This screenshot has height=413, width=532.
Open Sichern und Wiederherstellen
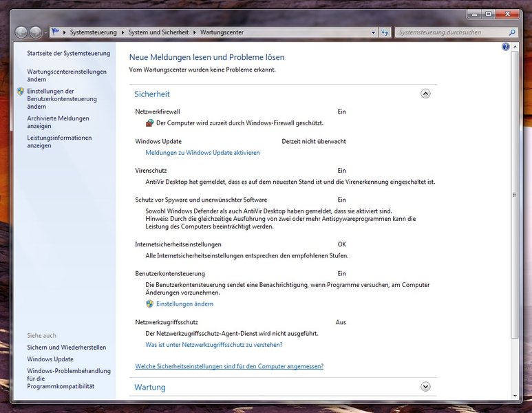(67, 348)
